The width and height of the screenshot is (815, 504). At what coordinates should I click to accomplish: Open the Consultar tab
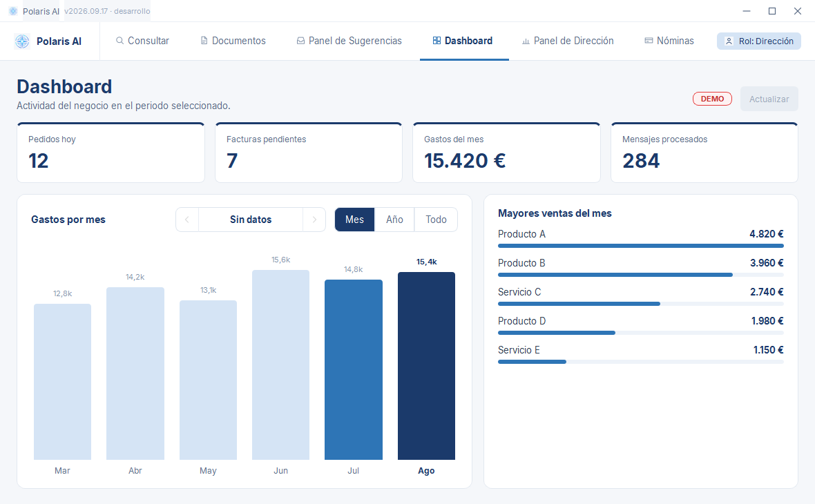[x=142, y=41]
